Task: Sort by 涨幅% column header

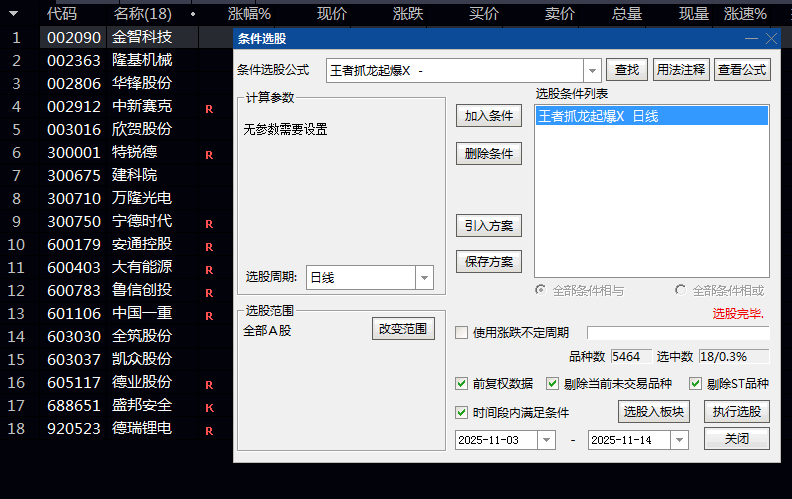Action: pyautogui.click(x=249, y=14)
